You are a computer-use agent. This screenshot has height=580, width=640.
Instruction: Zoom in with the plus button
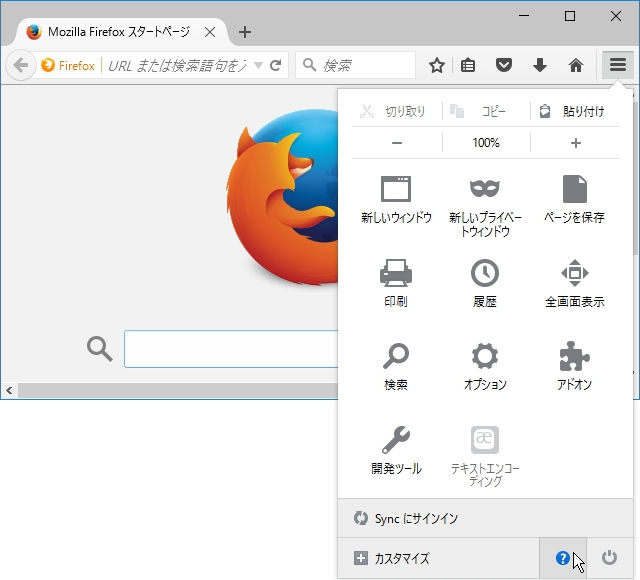(576, 143)
